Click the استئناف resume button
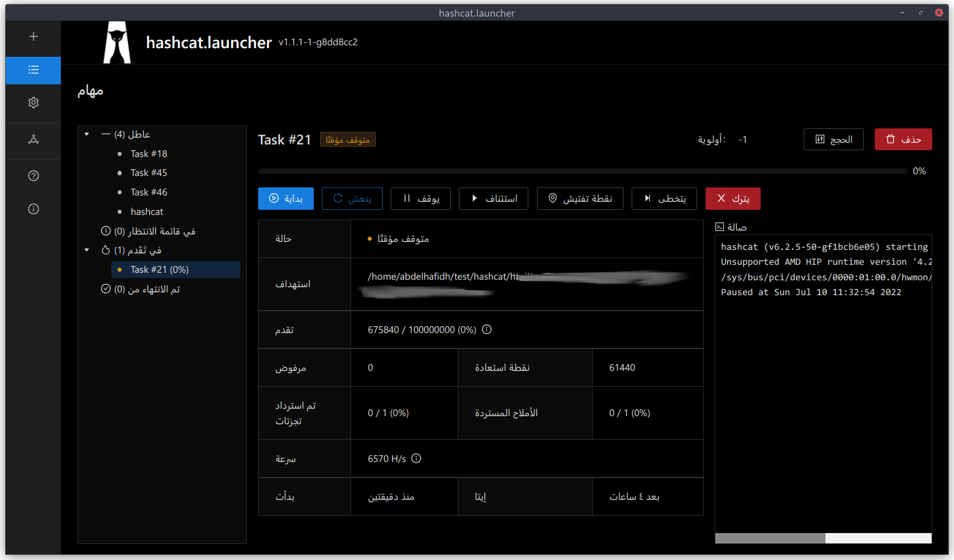Screen dimensions: 954x560 pyautogui.click(x=493, y=198)
